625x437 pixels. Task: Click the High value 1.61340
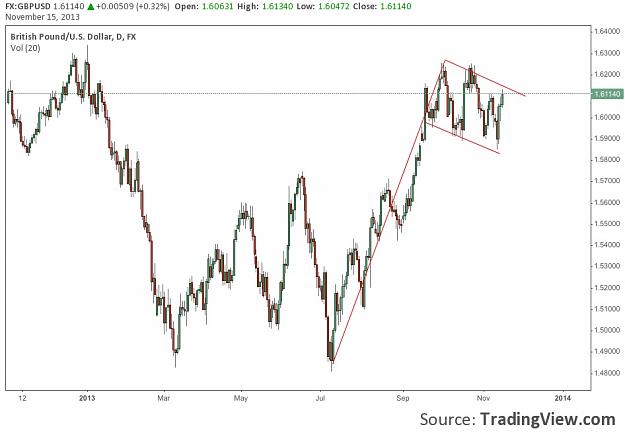coord(277,6)
